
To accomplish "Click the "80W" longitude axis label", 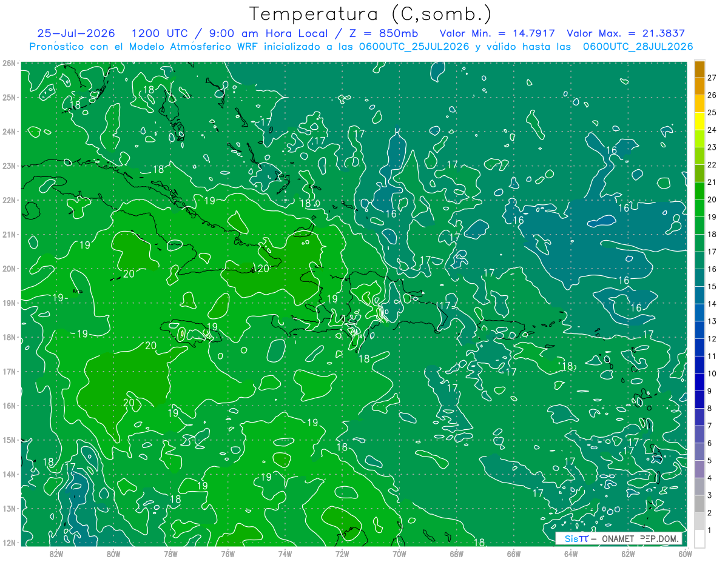I will point(113,554).
